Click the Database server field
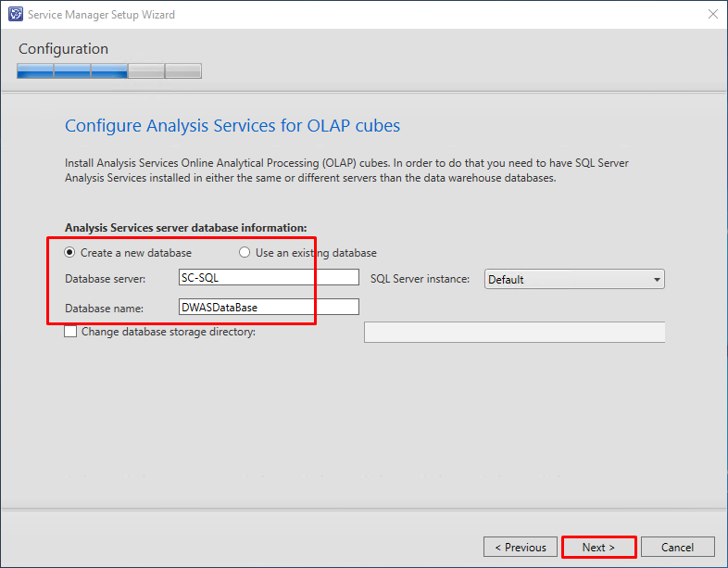The height and width of the screenshot is (568, 728). [x=269, y=277]
